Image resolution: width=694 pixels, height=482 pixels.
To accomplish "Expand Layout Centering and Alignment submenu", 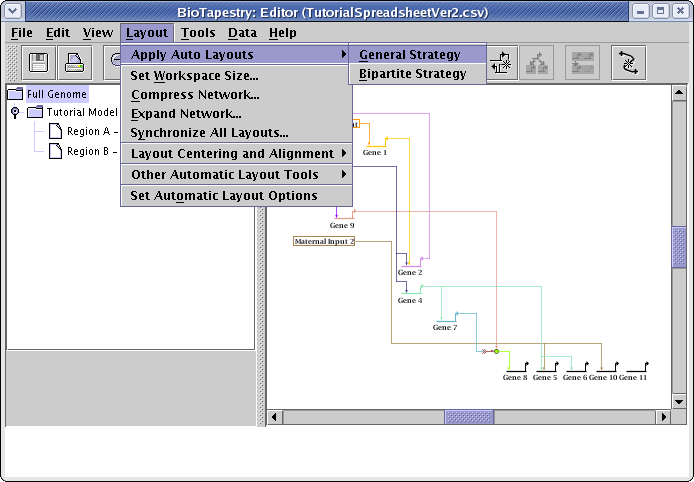I will [x=236, y=154].
